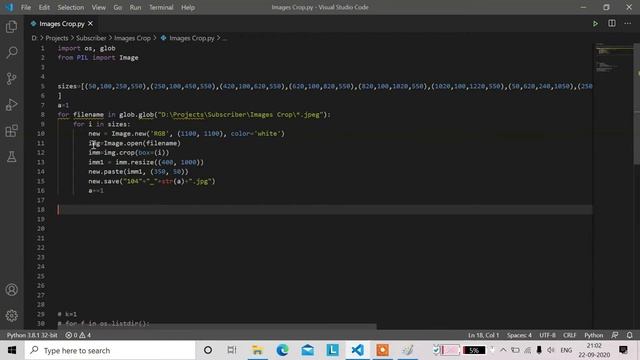The height and width of the screenshot is (360, 640).
Task: Place cursor on line 7 'a=1'
Action: (63, 105)
